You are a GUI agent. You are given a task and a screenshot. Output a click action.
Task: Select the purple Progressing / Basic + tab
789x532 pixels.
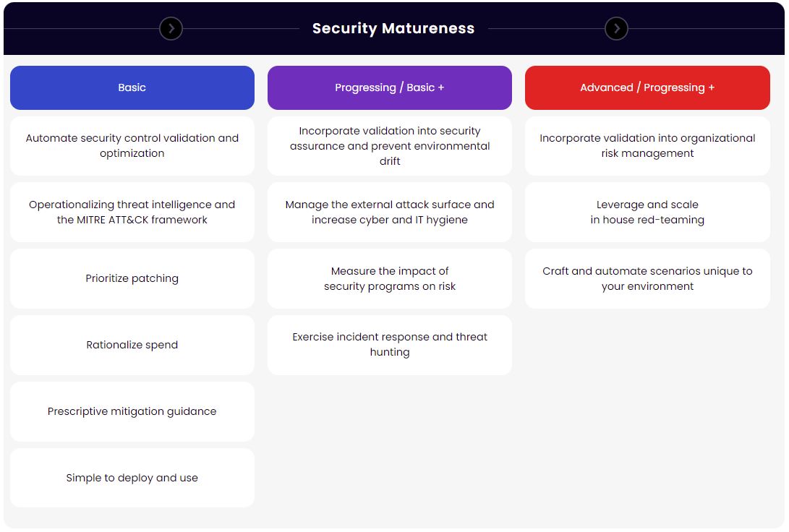tap(390, 87)
